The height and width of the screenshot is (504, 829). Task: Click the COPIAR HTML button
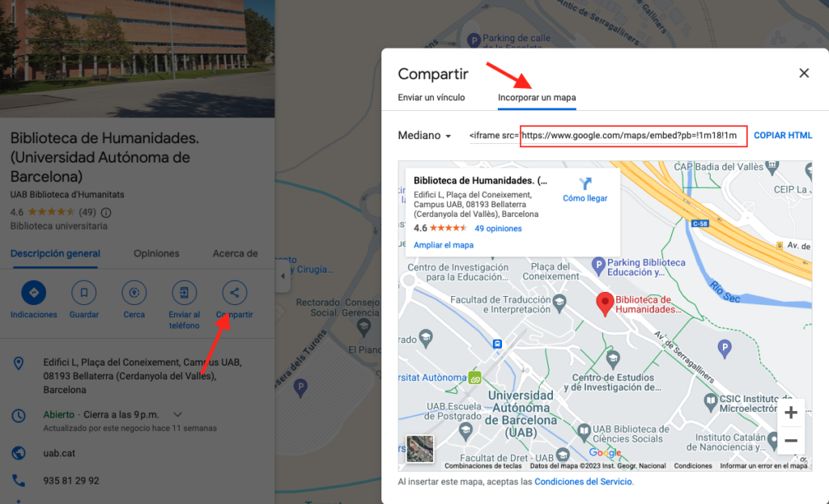coord(783,136)
